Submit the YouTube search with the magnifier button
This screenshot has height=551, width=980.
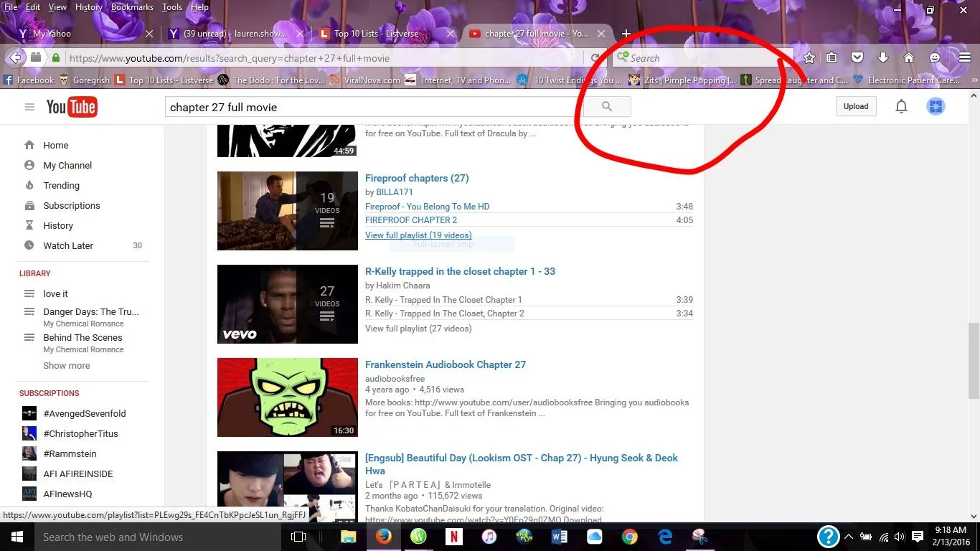click(x=607, y=107)
